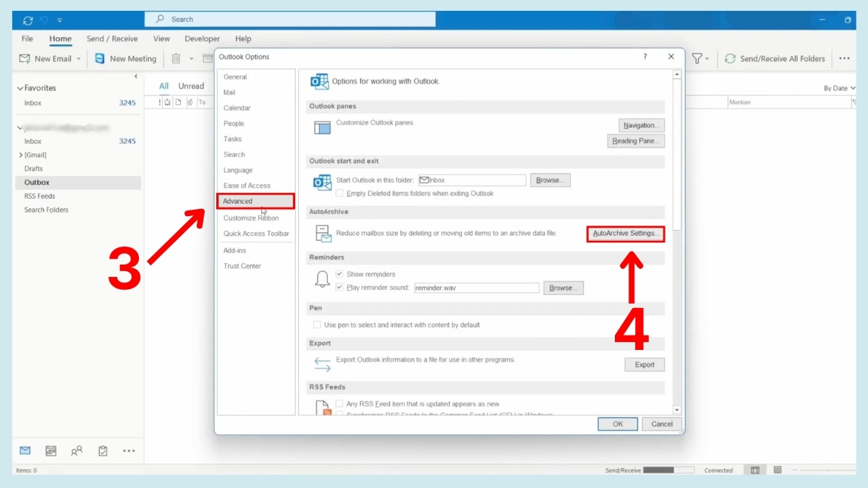Viewport: 868px width, 488px height.
Task: Open Calendar view icon in bottom navigation
Action: [x=51, y=450]
